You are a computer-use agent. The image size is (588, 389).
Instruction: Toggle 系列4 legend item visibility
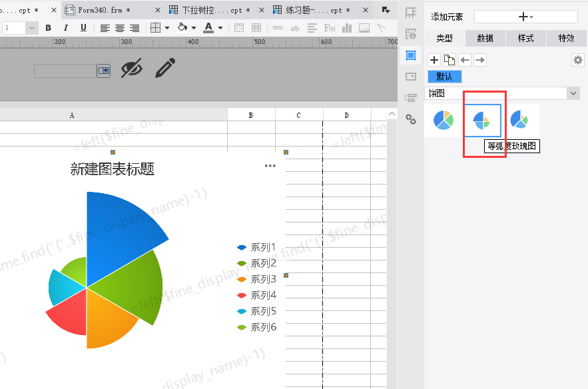[256, 295]
